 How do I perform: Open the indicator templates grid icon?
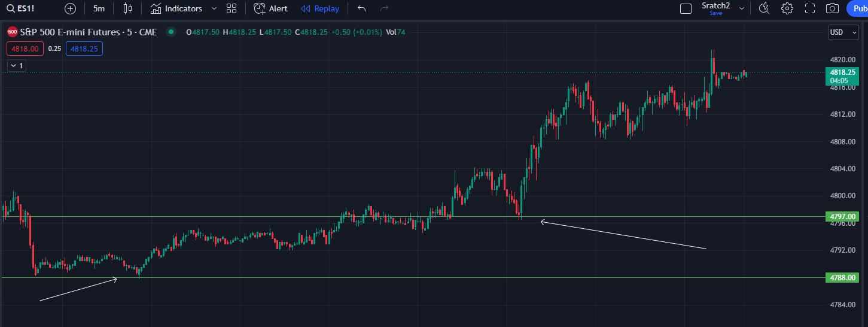232,8
